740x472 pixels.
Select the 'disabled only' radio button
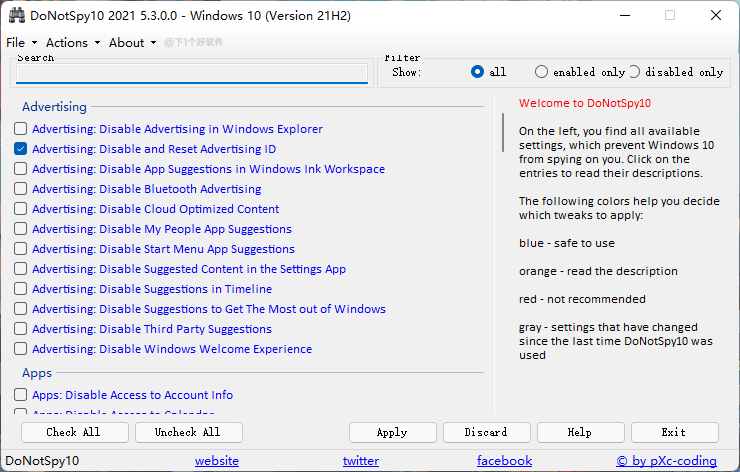point(634,72)
